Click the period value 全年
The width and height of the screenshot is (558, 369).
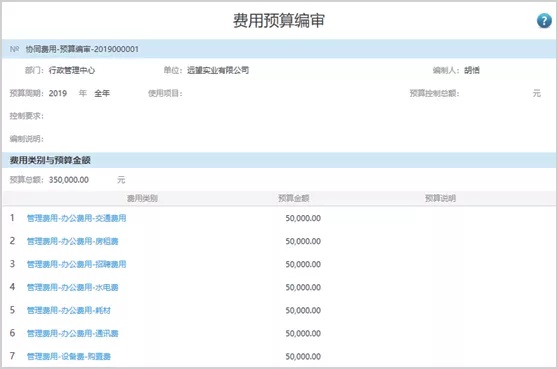click(x=102, y=94)
